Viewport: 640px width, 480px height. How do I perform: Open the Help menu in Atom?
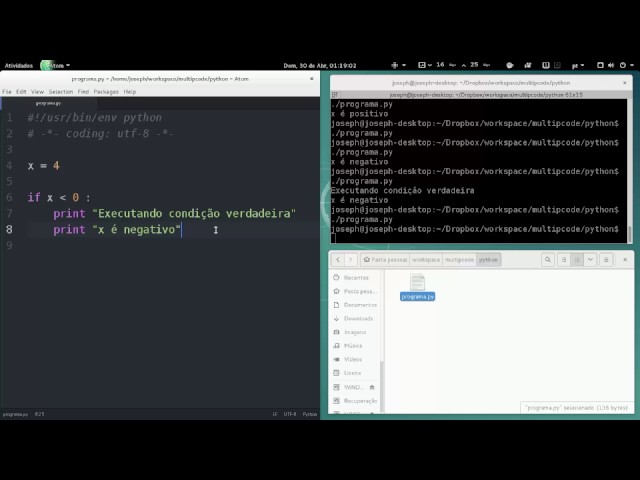click(130, 92)
